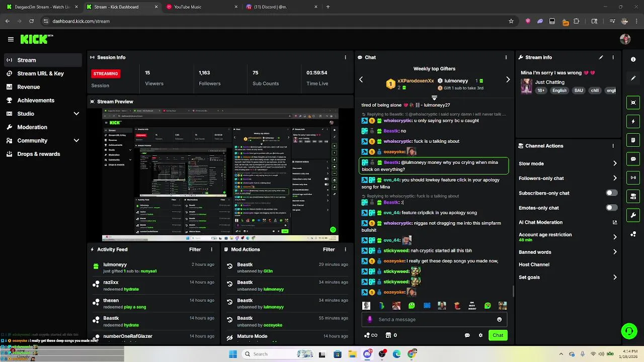Open Moderation page

pyautogui.click(x=43, y=127)
